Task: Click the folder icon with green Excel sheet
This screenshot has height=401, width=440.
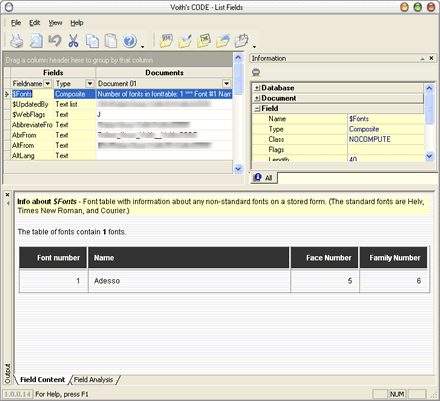Action: click(x=204, y=41)
